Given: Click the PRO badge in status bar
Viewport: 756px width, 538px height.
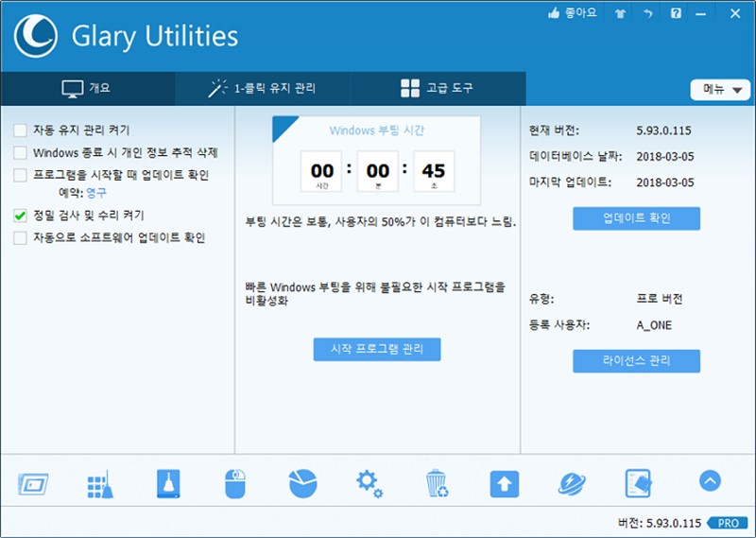Looking at the screenshot, I should (728, 523).
